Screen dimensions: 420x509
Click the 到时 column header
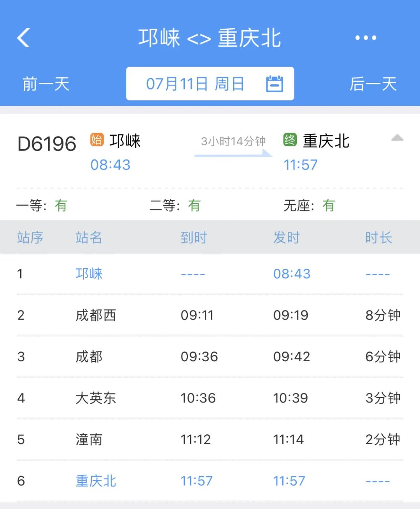pos(194,238)
